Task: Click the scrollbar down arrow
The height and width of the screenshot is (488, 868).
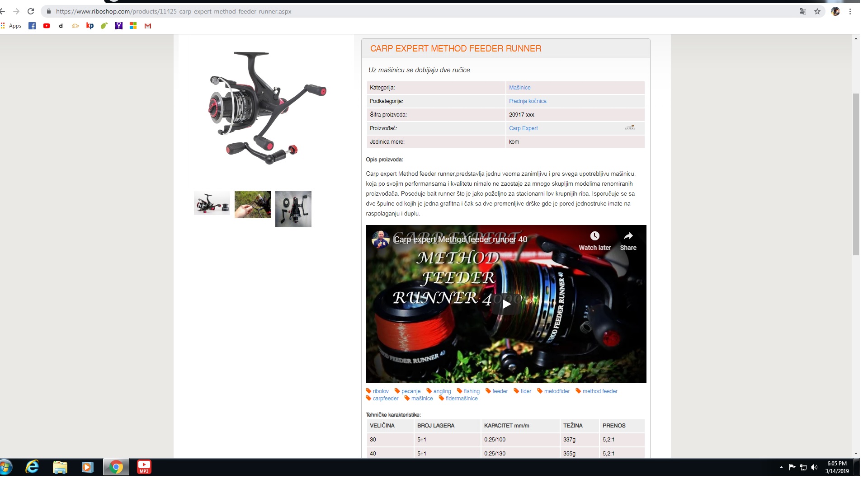Action: click(856, 454)
